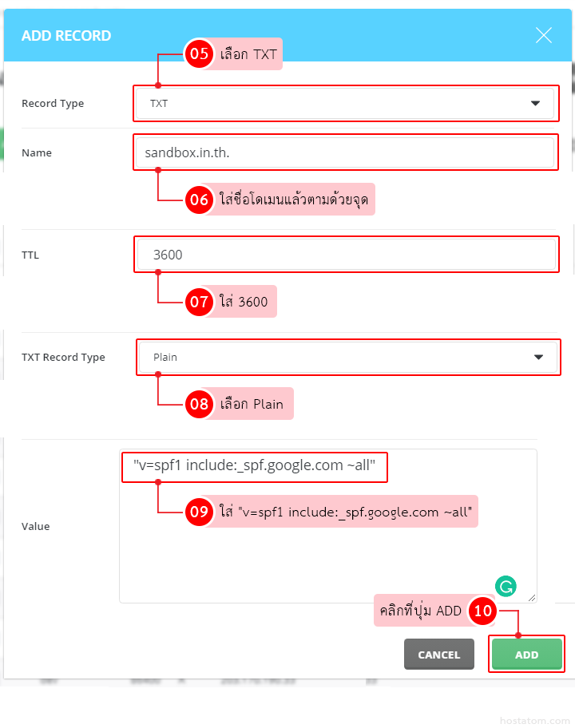
Task: Expand the TXT Record Type dropdown showing Plain
Action: [347, 358]
